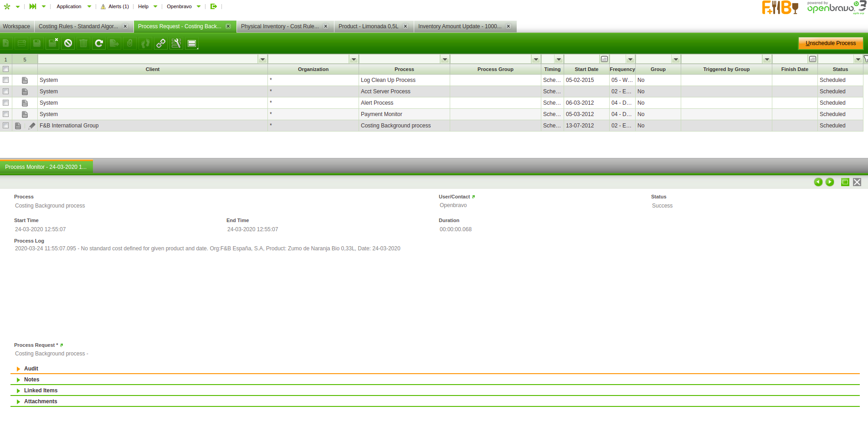Screen dimensions: 868x431
Task: Click the Client filter input field
Action: click(x=148, y=59)
